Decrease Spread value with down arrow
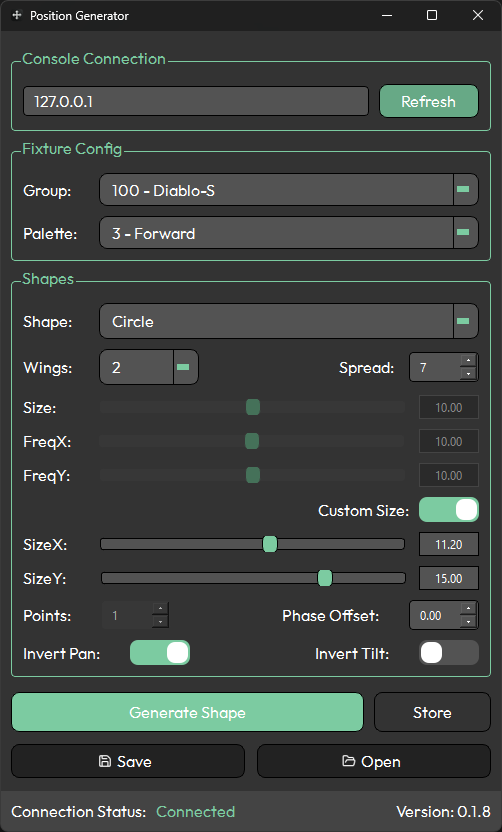This screenshot has width=502, height=832. tap(468, 374)
